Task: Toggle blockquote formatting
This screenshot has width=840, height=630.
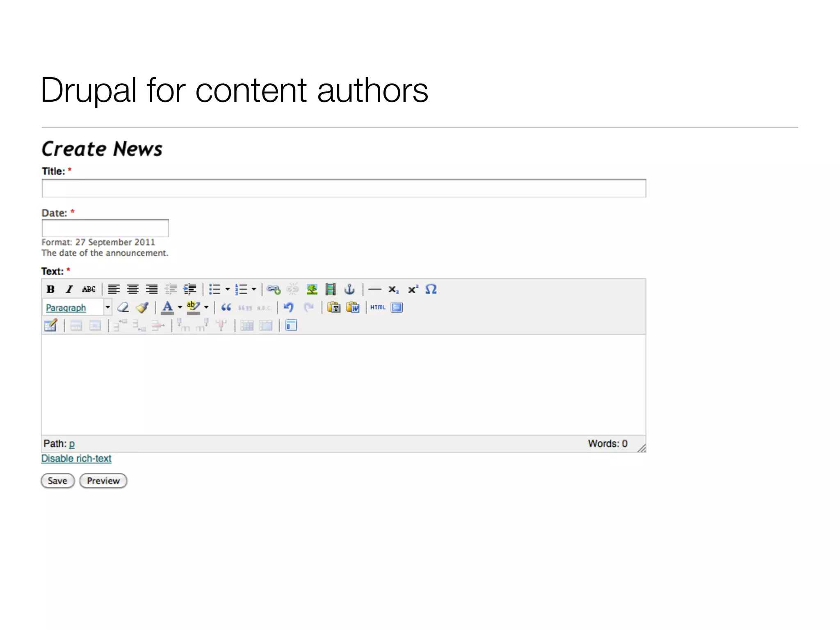Action: coord(226,307)
